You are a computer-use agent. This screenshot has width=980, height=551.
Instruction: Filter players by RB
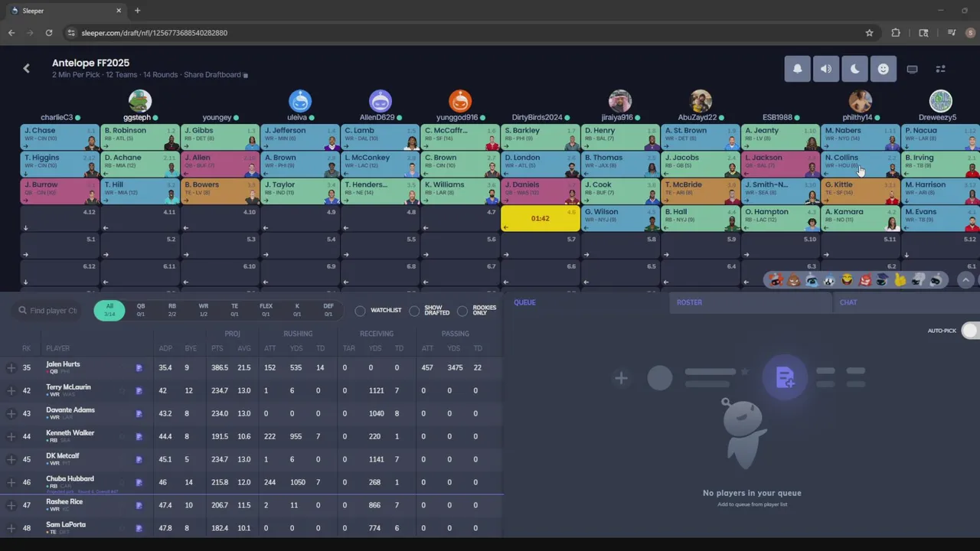pyautogui.click(x=172, y=310)
